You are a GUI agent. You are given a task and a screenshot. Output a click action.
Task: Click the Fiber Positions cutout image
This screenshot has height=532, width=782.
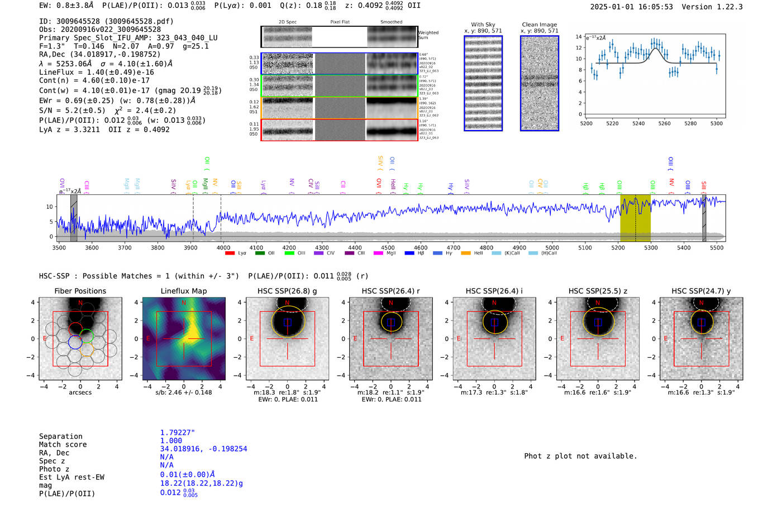click(x=80, y=338)
